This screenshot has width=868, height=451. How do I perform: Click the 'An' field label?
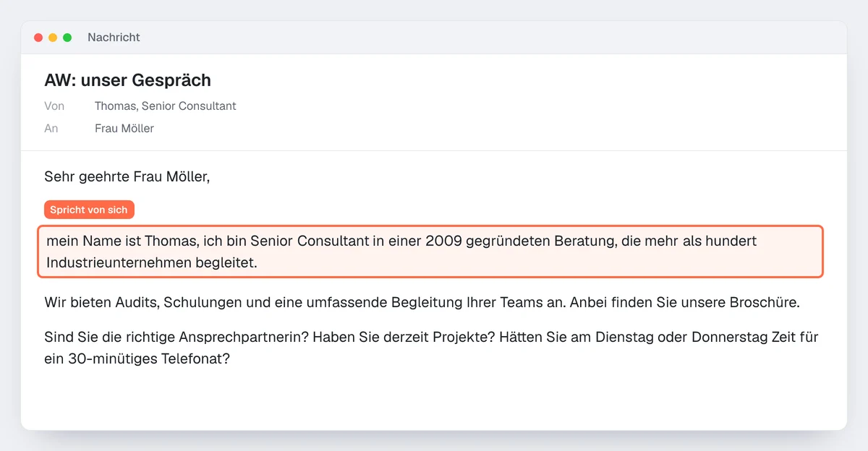click(x=51, y=129)
